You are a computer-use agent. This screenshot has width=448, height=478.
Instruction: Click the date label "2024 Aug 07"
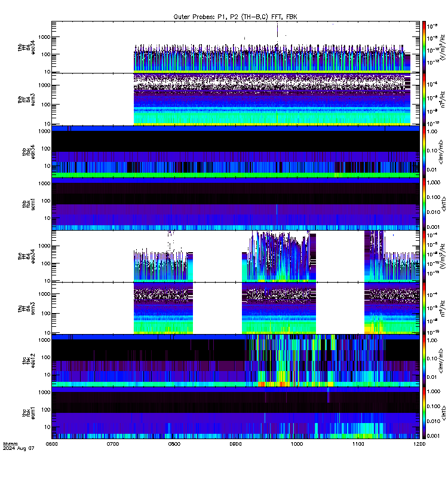point(19,449)
